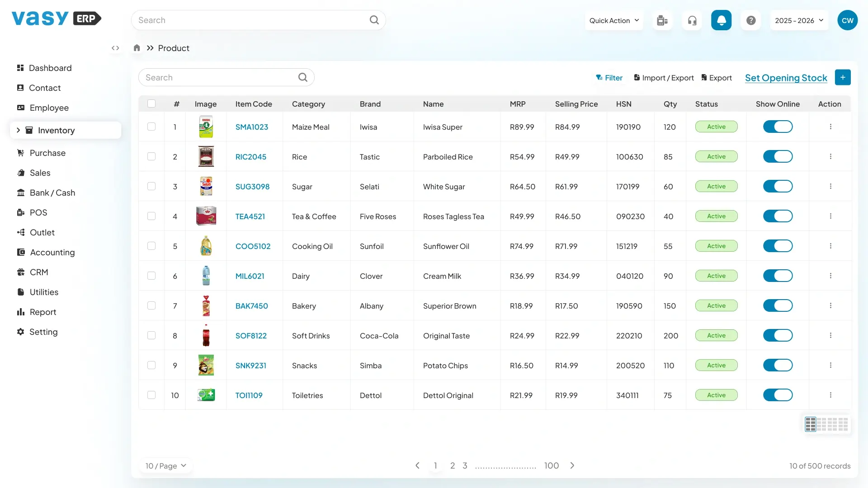Open Outlet in the sidebar

tap(36, 232)
